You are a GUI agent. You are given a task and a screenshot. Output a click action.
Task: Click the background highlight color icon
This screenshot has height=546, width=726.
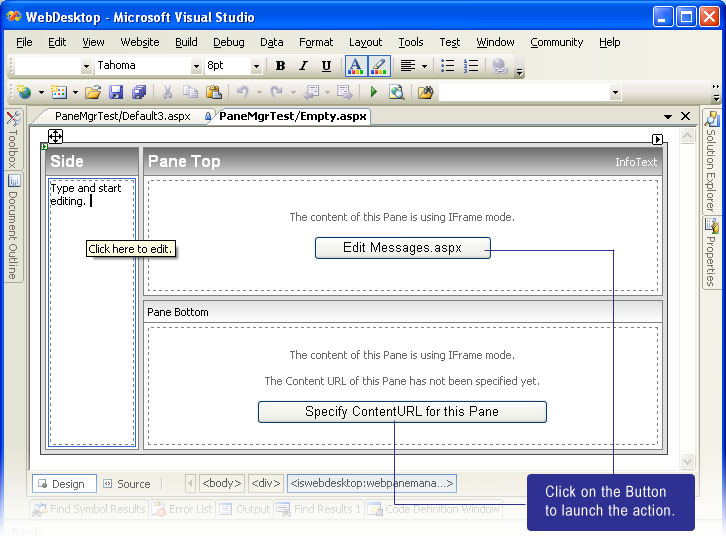[x=378, y=66]
